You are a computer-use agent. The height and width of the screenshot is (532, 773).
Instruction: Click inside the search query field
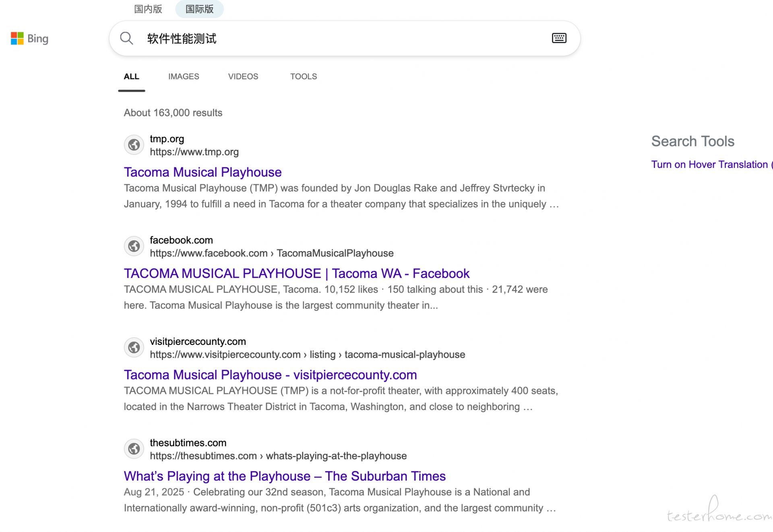pyautogui.click(x=342, y=39)
